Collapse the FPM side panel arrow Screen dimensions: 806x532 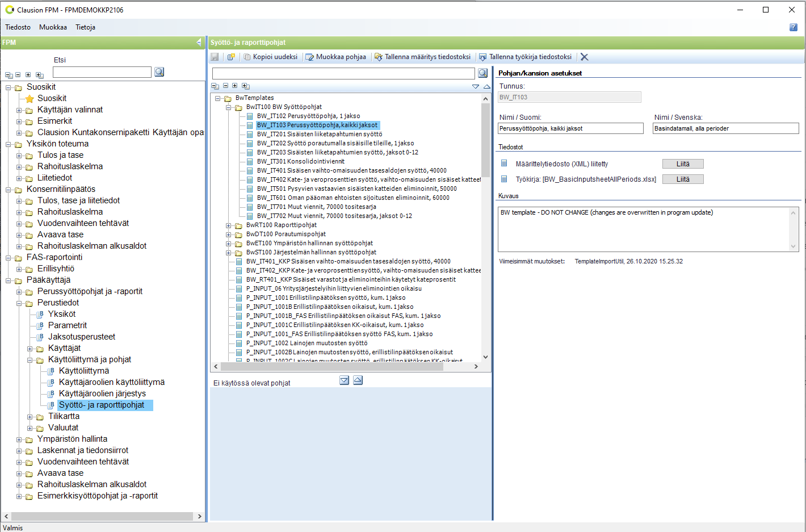pos(199,42)
